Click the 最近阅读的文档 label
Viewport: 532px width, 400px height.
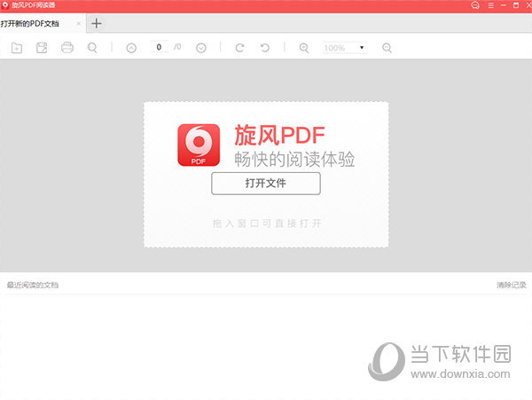[33, 285]
